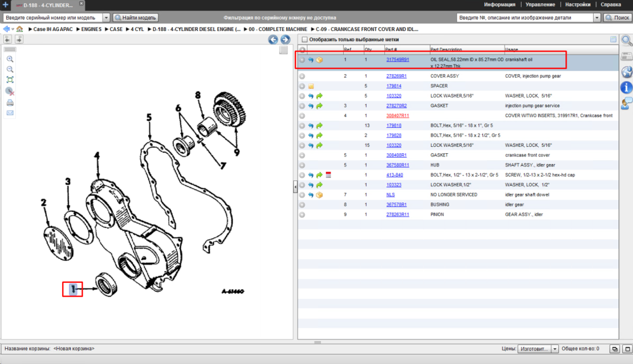Open the column settings icon above table
The width and height of the screenshot is (633, 364).
tap(613, 39)
